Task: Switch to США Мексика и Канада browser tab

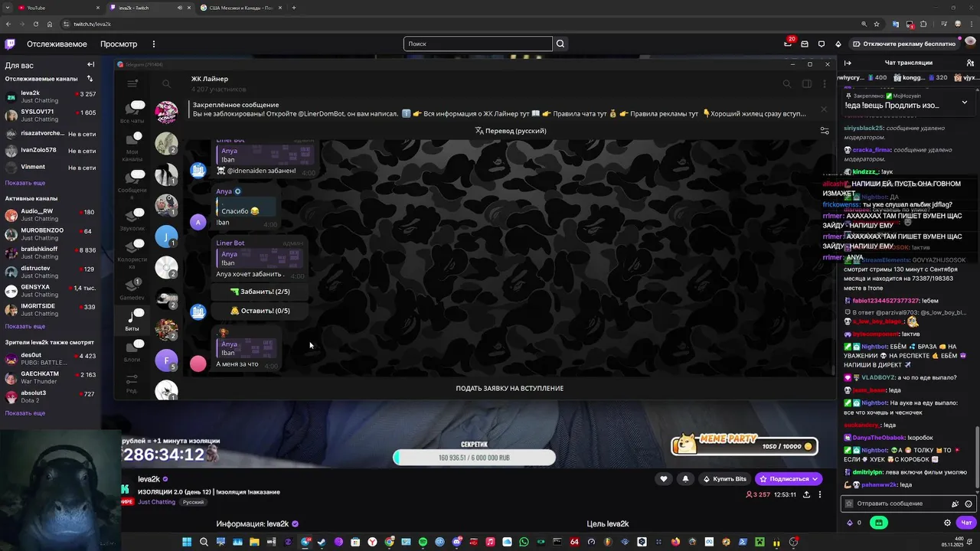Action: tap(241, 8)
